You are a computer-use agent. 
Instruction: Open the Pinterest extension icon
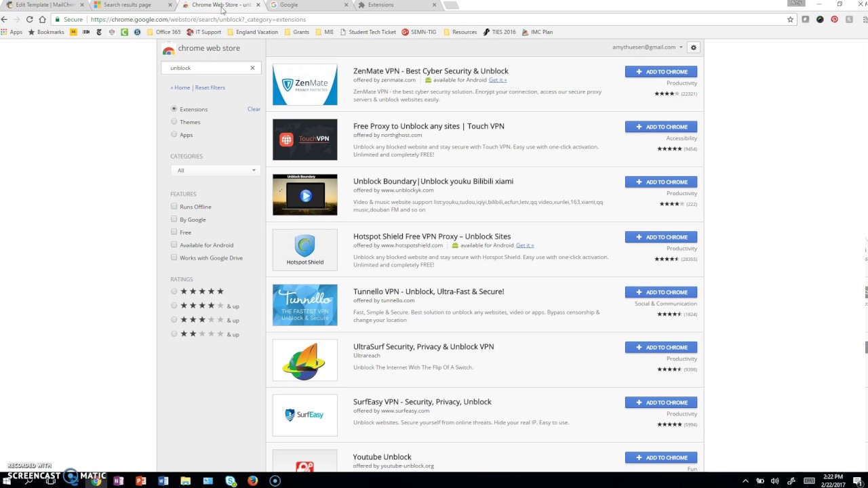pos(834,20)
